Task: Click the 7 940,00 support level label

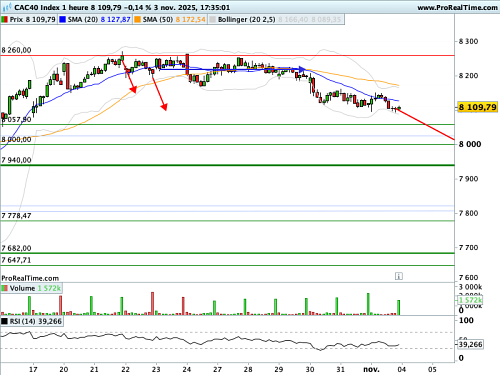Action: tap(16, 160)
